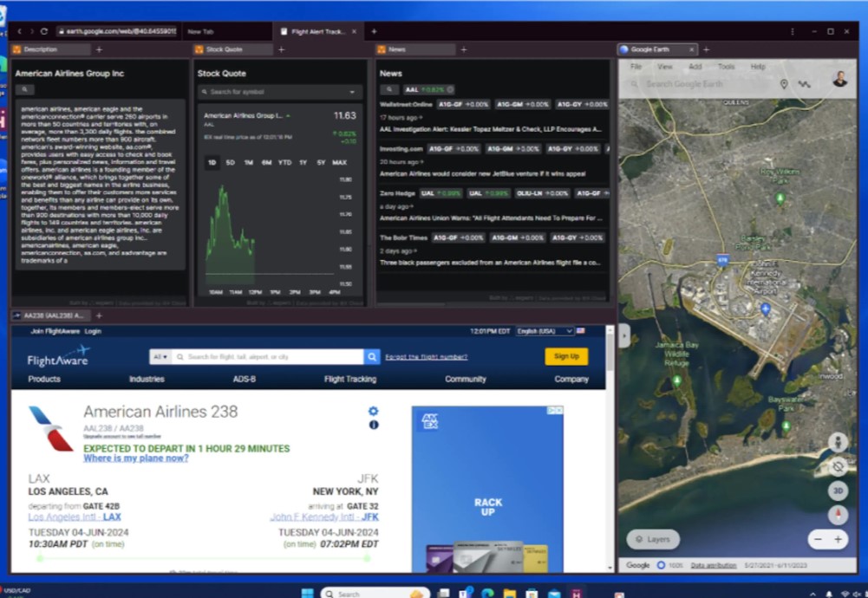Open FlightAware Flight Tracking menu
The image size is (868, 598).
[349, 379]
